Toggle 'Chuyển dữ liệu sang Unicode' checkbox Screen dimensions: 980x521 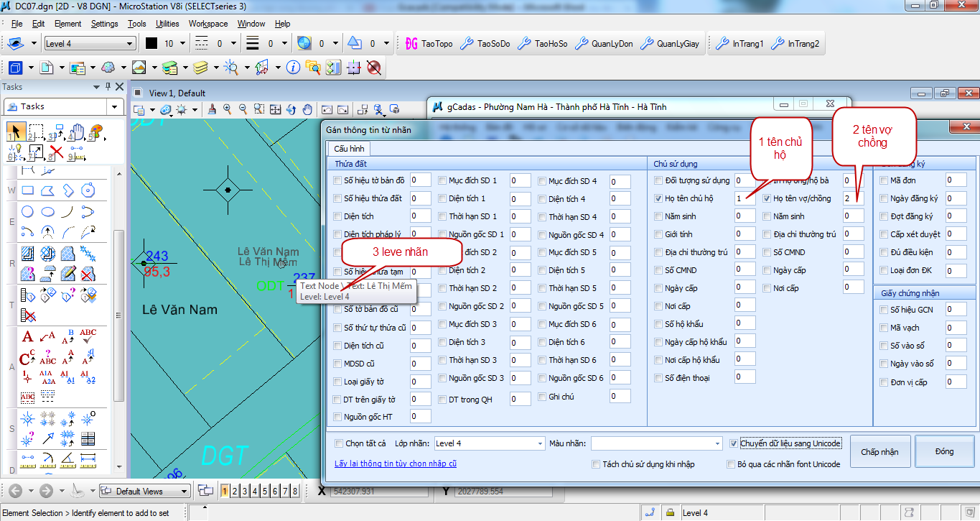click(x=733, y=443)
